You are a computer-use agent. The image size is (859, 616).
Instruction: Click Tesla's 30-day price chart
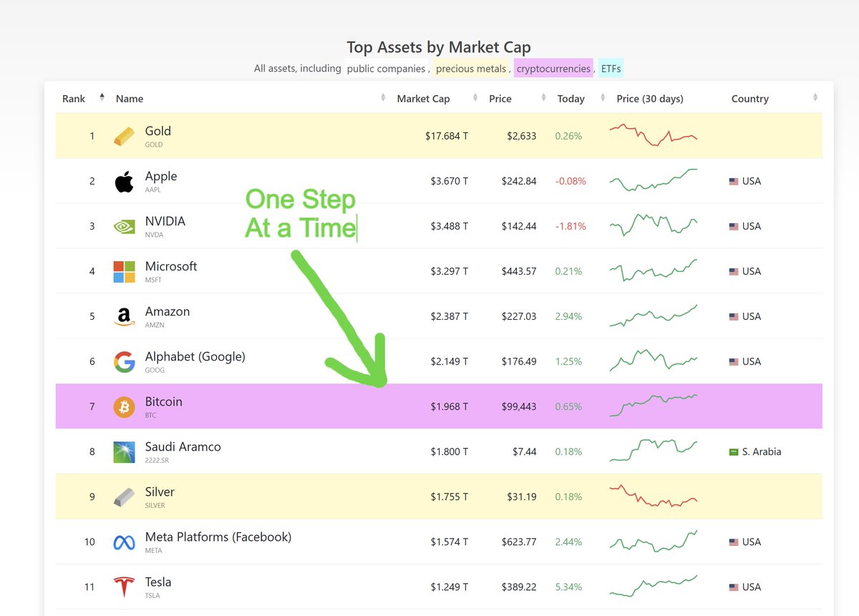pyautogui.click(x=654, y=586)
